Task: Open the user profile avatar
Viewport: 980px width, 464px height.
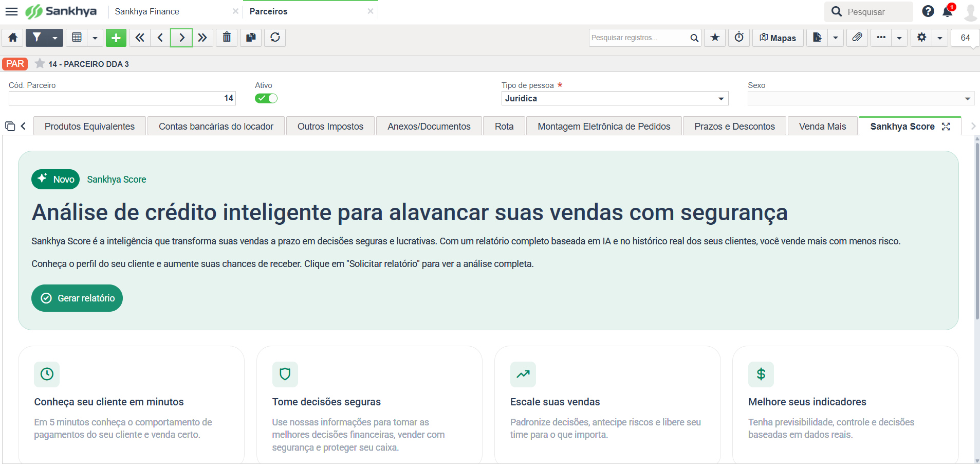Action: pos(970,12)
